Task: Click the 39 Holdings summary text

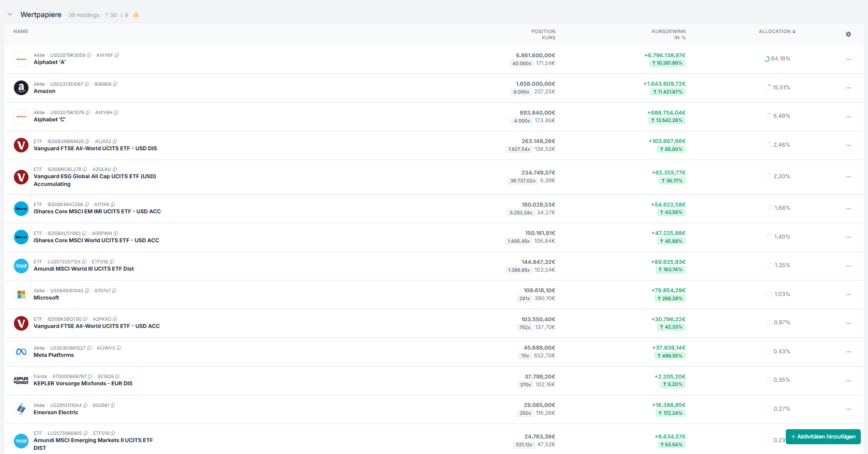Action: tap(84, 15)
